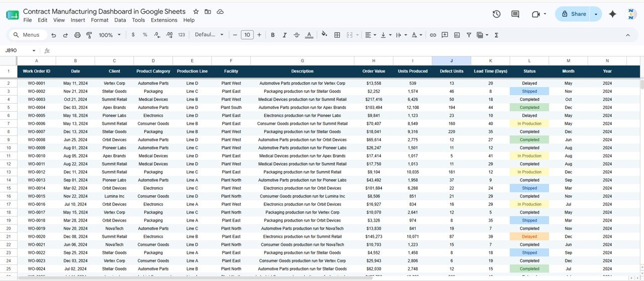Image resolution: width=644 pixels, height=281 pixels.
Task: Open more number formats (123)
Action: click(x=182, y=35)
